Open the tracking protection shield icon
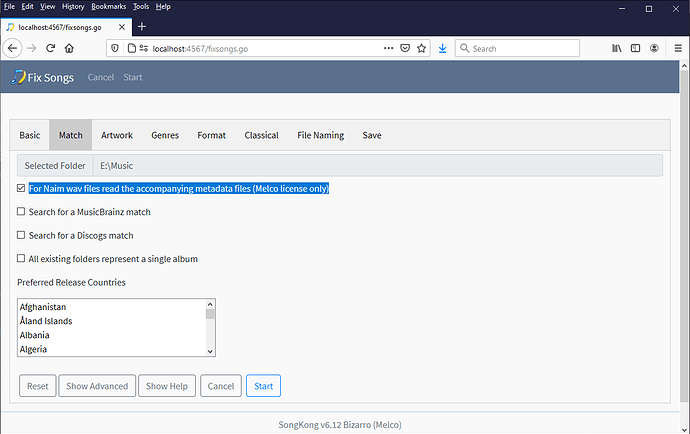This screenshot has height=434, width=690. click(115, 48)
